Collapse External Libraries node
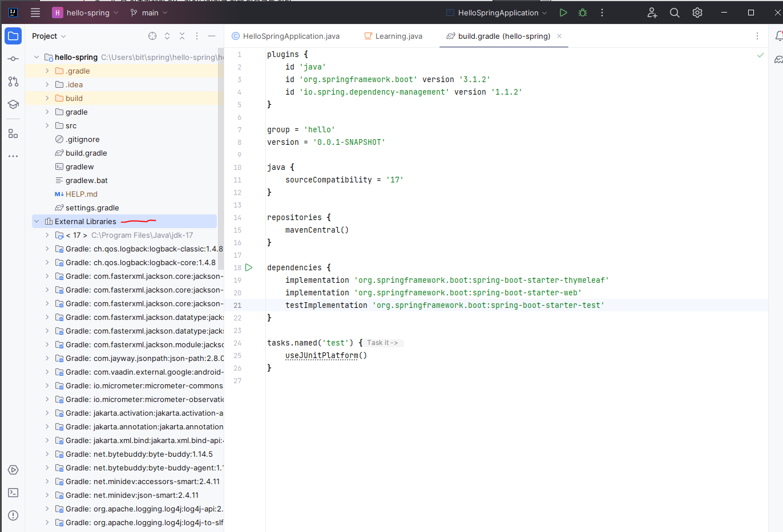This screenshot has height=532, width=783. [x=37, y=221]
